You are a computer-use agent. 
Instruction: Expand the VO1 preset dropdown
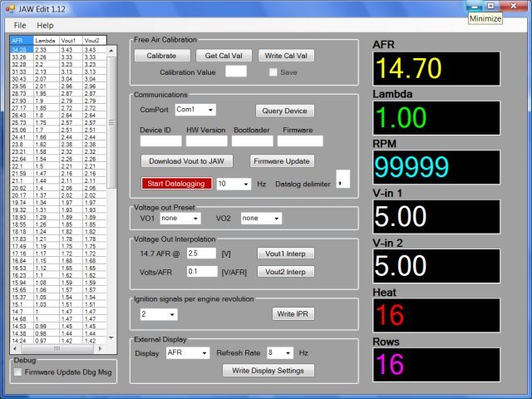click(180, 218)
